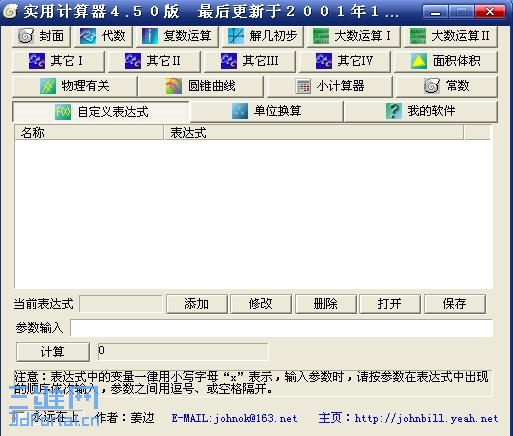Open the E-MAIL johnok@163.net link
513x436 pixels.
[234, 418]
